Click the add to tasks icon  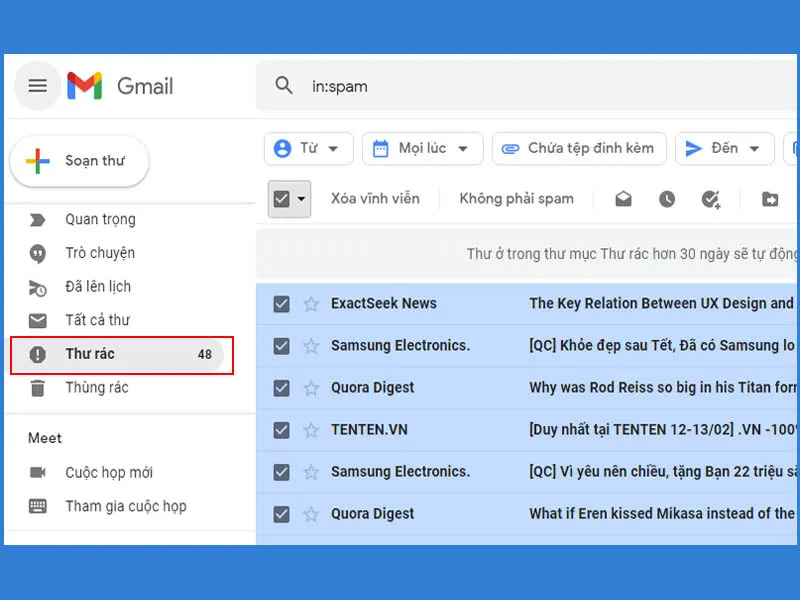711,199
